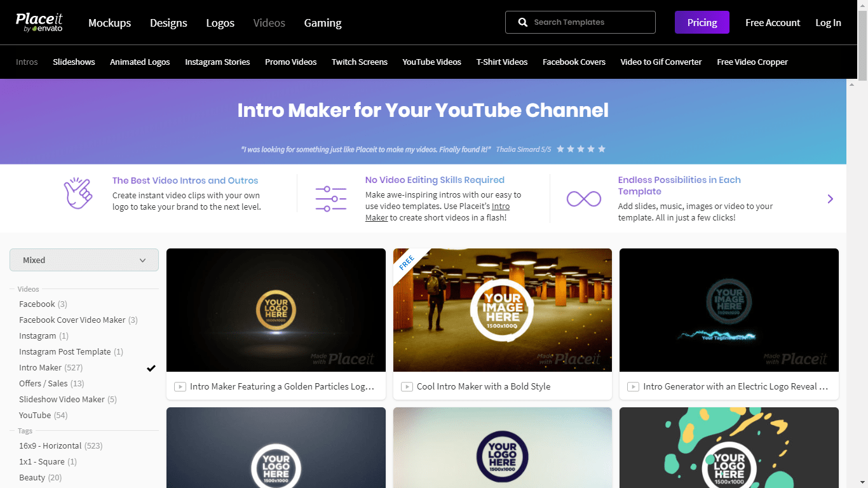Open the Electric Logo Reveal thumbnail
This screenshot has width=868, height=488.
coord(729,310)
